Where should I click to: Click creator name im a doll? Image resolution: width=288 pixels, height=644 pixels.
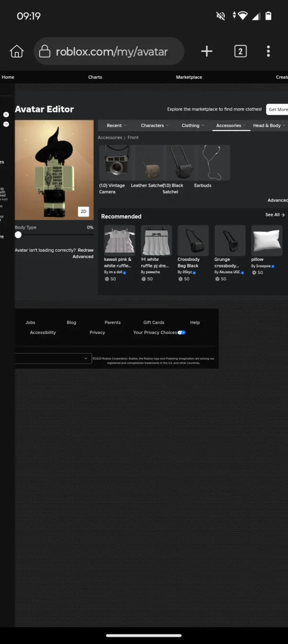click(115, 272)
